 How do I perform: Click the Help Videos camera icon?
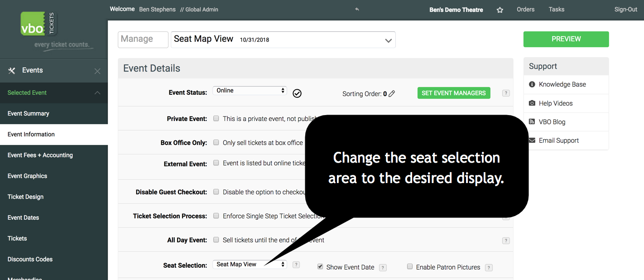[532, 103]
